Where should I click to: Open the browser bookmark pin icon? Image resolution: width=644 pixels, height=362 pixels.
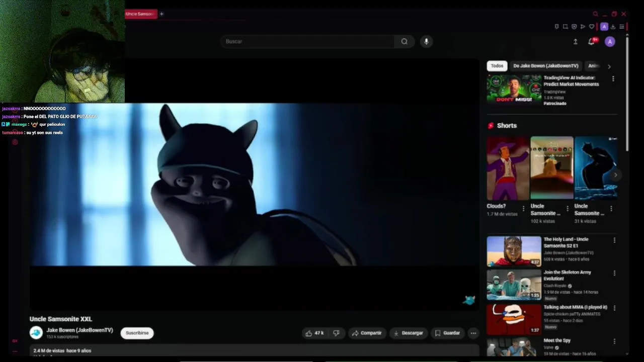tap(556, 27)
